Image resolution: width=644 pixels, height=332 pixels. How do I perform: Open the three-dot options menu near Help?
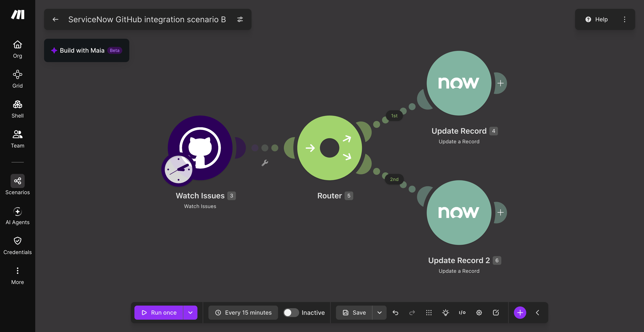(x=624, y=19)
